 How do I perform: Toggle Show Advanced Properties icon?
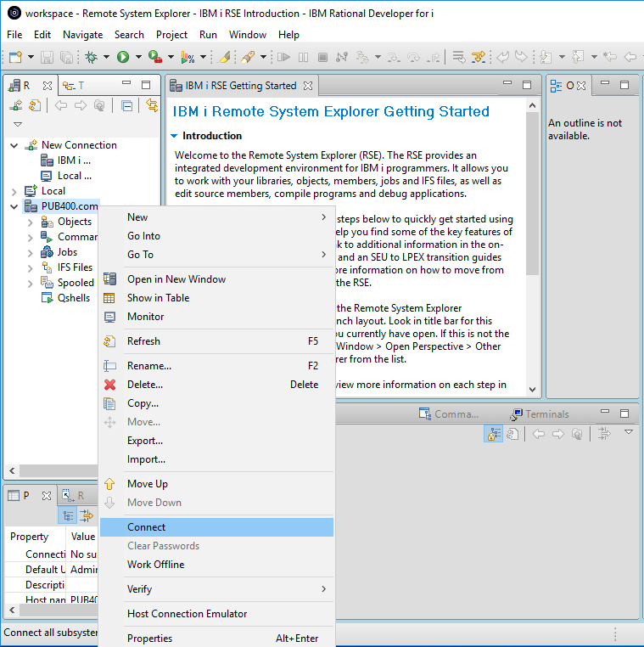(x=87, y=515)
